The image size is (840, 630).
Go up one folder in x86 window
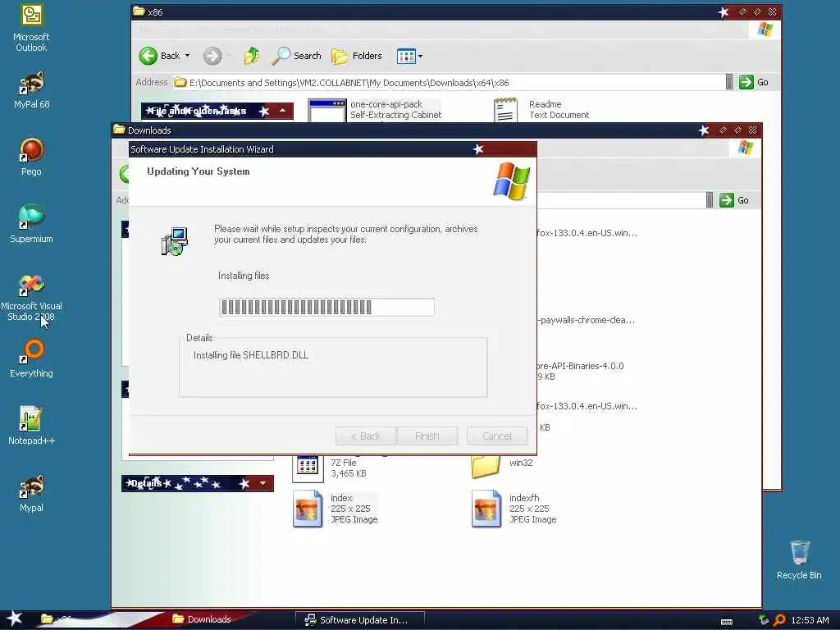(x=252, y=56)
